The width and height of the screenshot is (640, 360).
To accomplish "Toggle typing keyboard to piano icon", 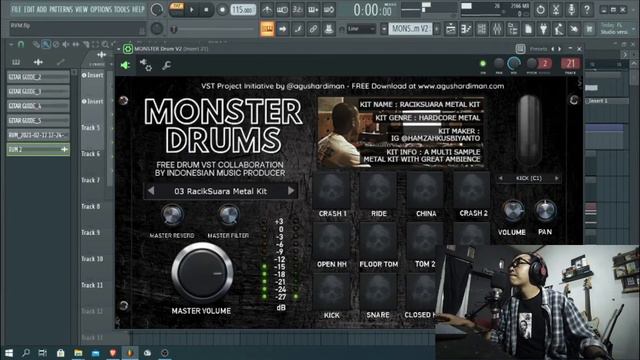I will pyautogui.click(x=267, y=29).
